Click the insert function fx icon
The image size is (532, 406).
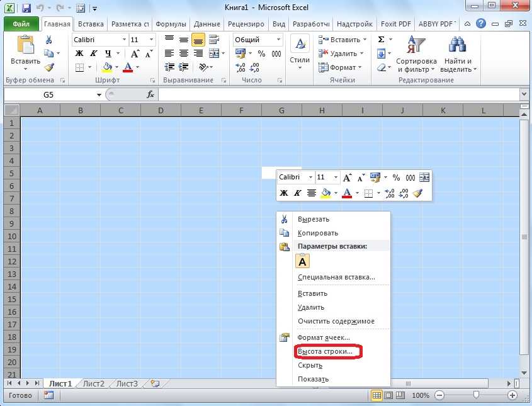[x=150, y=94]
